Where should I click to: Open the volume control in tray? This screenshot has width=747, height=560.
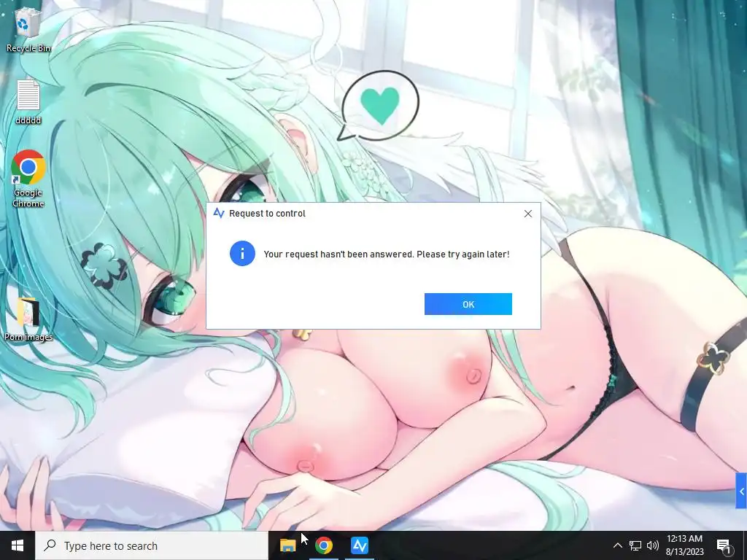[x=653, y=545]
